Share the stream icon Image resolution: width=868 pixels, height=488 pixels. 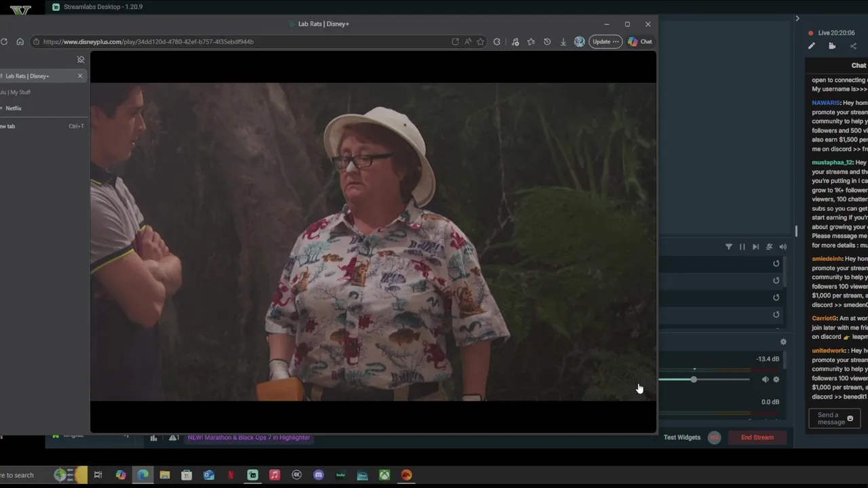click(853, 46)
